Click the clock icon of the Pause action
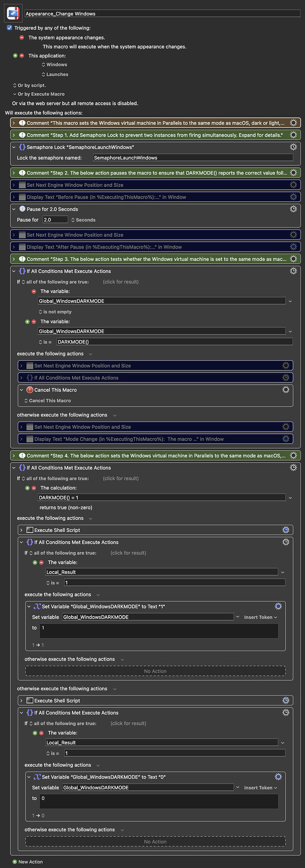 coord(22,209)
